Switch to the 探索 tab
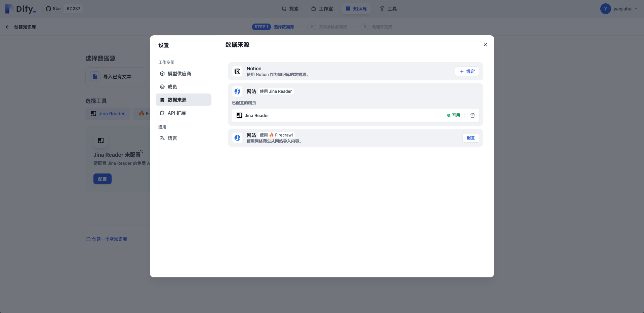The height and width of the screenshot is (313, 644). point(290,9)
